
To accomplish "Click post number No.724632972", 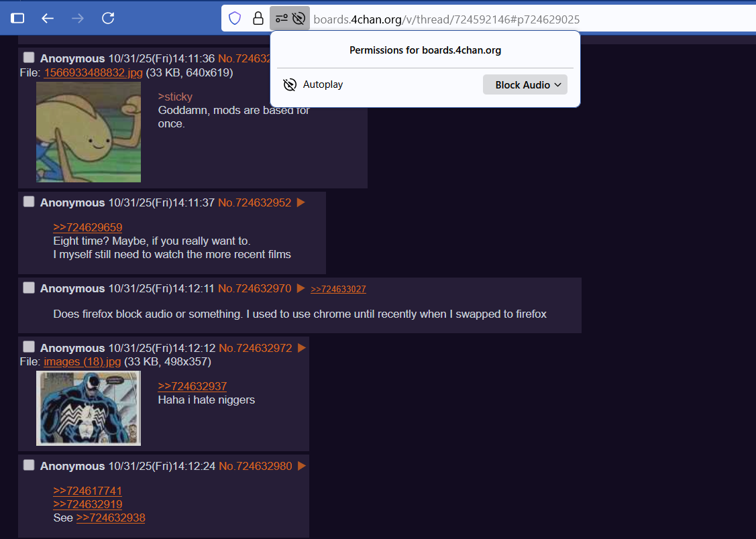I will click(x=256, y=348).
